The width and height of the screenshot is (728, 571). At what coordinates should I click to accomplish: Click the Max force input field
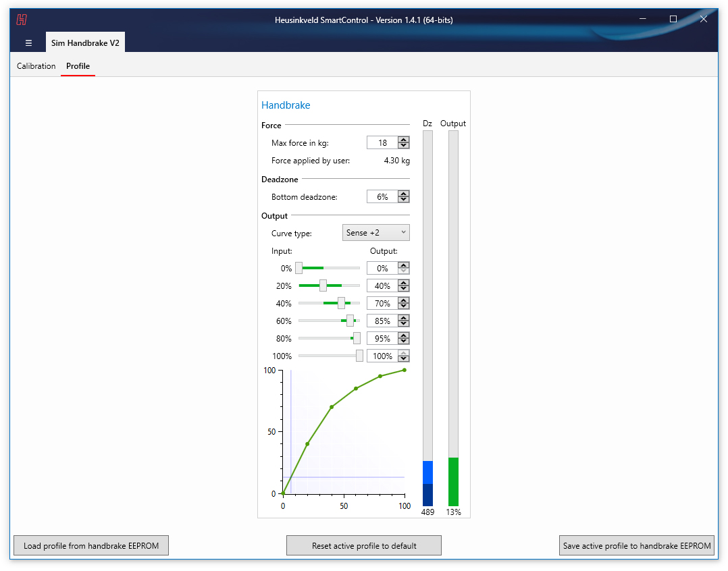(x=382, y=143)
